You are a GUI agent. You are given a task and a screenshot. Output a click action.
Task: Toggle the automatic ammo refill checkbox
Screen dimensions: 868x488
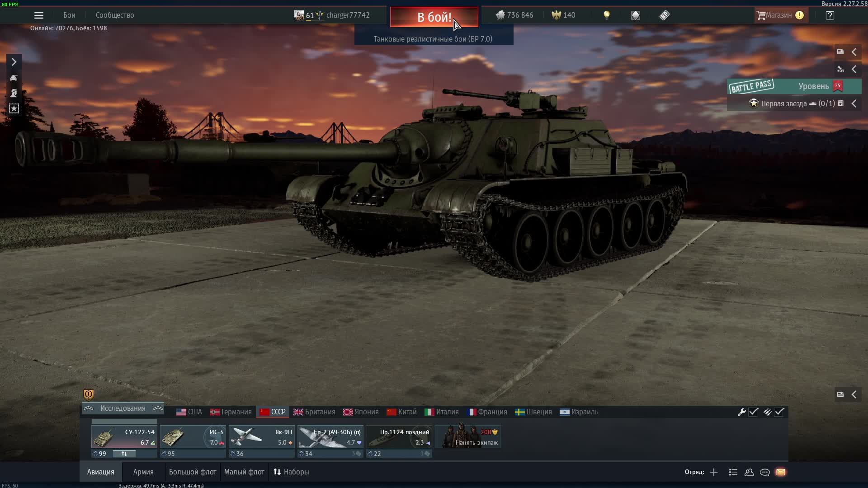[x=779, y=412]
